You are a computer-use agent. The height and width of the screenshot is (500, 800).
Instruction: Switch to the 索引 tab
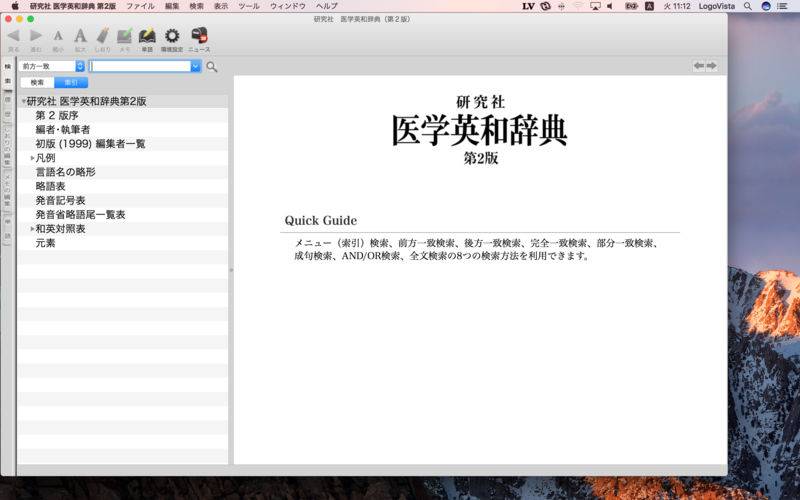coord(71,83)
